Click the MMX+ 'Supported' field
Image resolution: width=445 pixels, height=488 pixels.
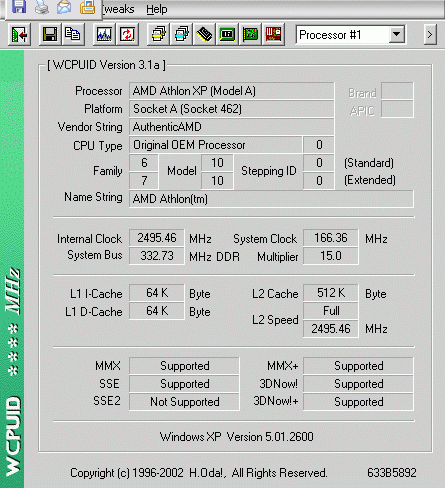click(358, 366)
